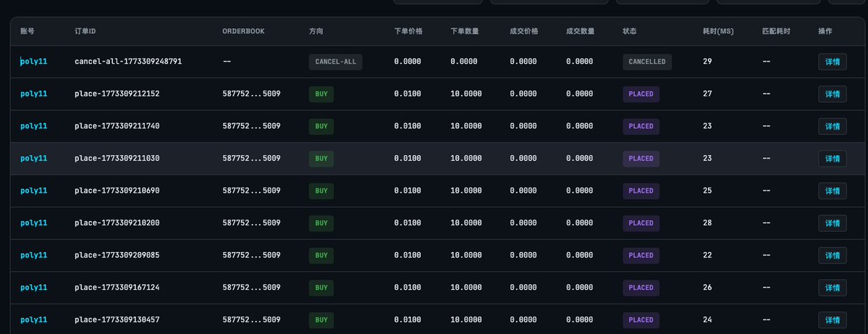Click the 匹配耗时 column header

pyautogui.click(x=776, y=32)
